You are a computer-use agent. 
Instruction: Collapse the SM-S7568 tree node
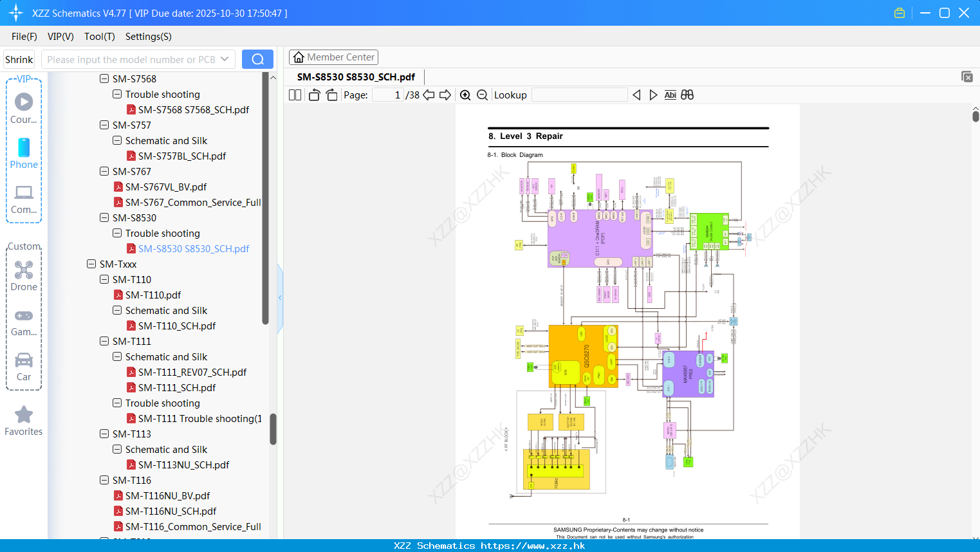coord(104,79)
